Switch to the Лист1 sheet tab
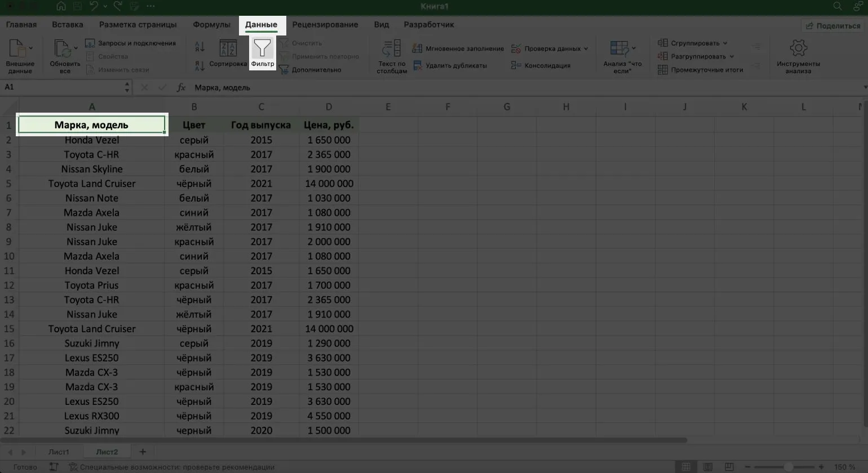The height and width of the screenshot is (473, 868). coord(59,452)
